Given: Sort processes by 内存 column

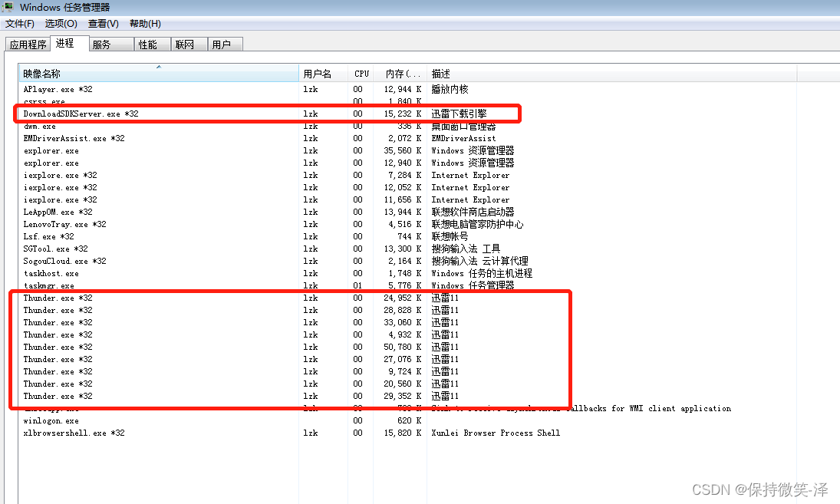Looking at the screenshot, I should click(403, 73).
